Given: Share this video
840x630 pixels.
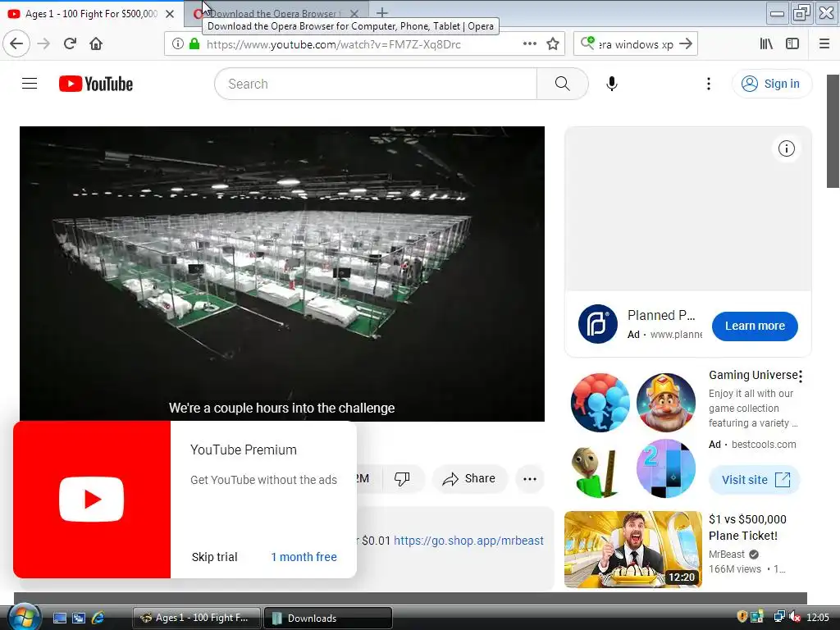Looking at the screenshot, I should click(x=469, y=478).
